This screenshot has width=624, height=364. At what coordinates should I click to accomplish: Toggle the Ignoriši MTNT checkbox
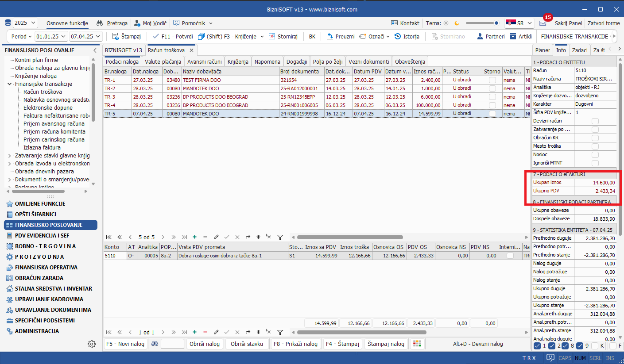pos(595,163)
